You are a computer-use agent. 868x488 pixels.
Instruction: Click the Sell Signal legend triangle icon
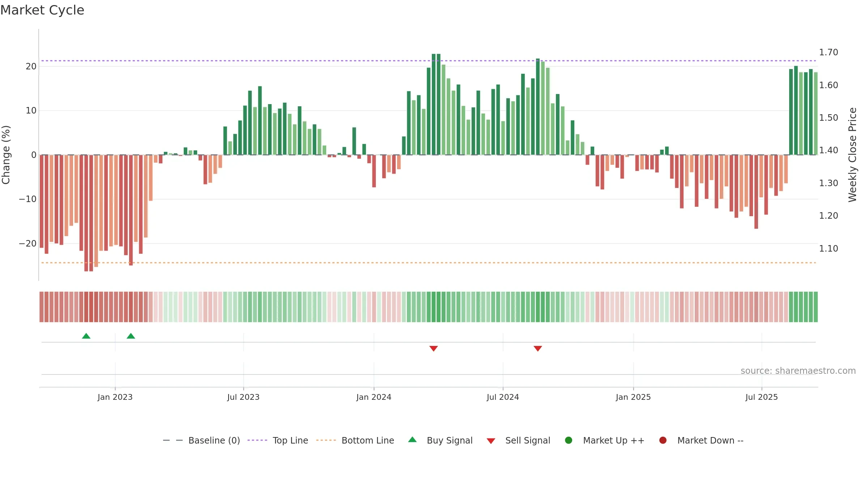[x=491, y=441]
